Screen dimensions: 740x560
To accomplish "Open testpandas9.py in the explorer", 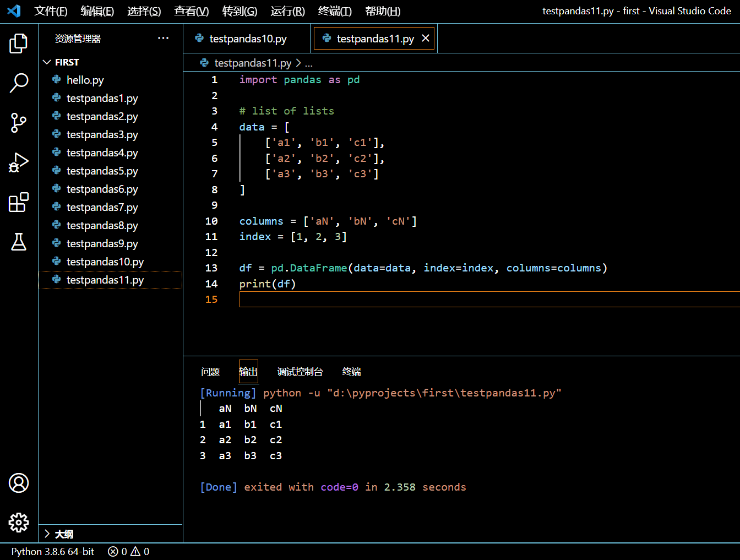I will click(x=110, y=243).
